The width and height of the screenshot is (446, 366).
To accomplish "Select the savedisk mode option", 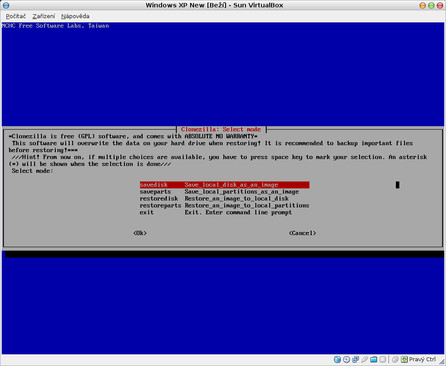I will click(224, 185).
